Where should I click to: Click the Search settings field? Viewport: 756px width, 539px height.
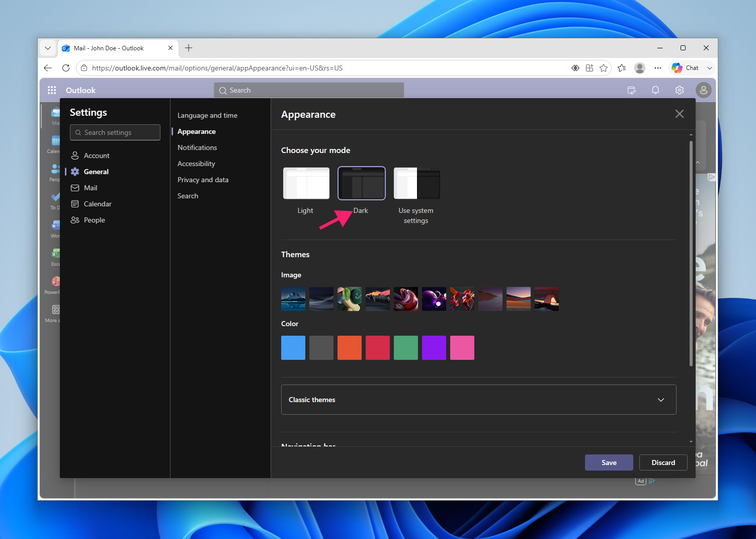pyautogui.click(x=115, y=132)
